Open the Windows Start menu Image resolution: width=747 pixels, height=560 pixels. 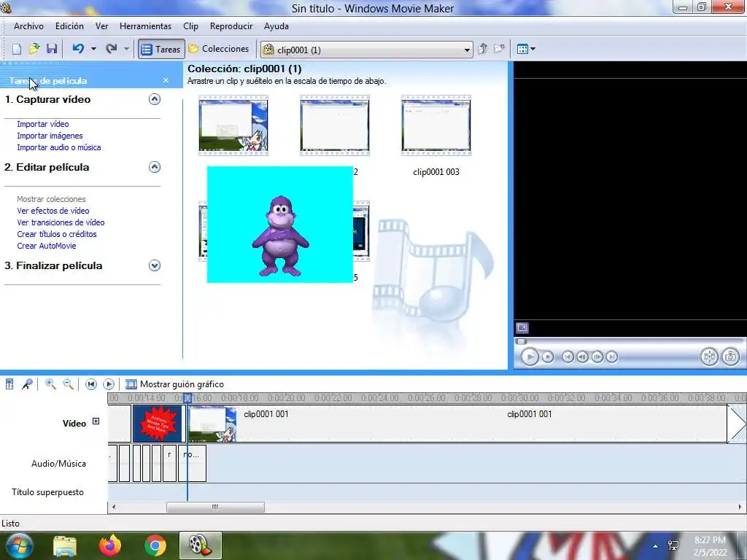pos(19,545)
